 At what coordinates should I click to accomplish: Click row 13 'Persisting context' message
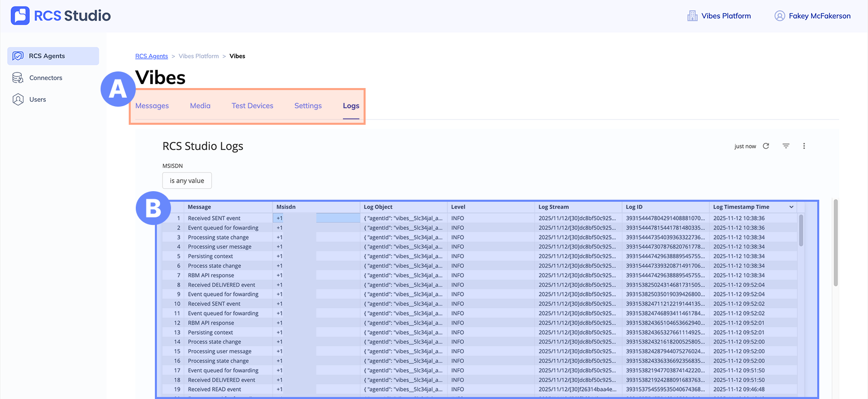point(210,333)
